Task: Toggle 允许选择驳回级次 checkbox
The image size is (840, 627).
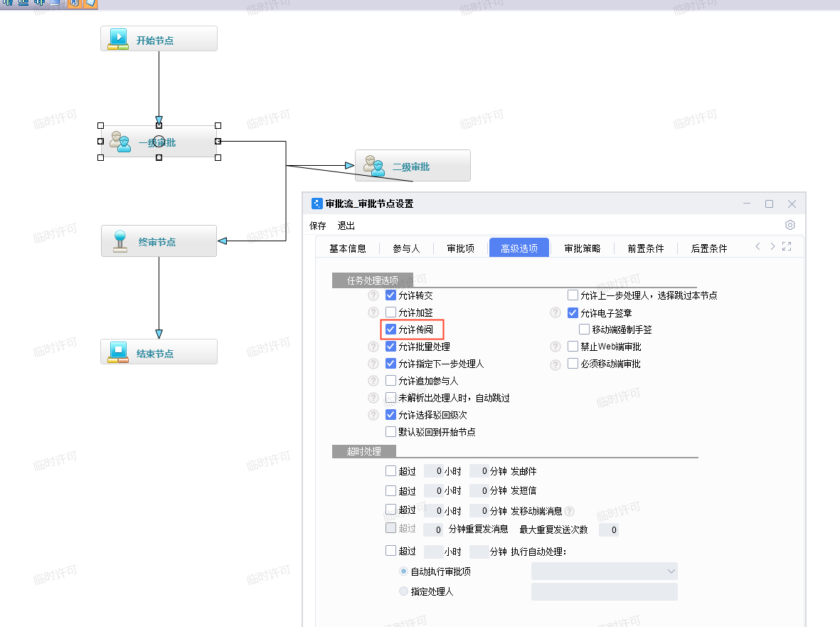Action: coord(390,415)
